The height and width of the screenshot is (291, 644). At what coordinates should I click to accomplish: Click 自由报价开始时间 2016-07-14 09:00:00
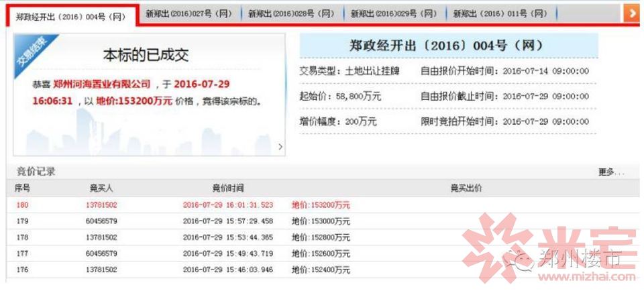point(504,71)
